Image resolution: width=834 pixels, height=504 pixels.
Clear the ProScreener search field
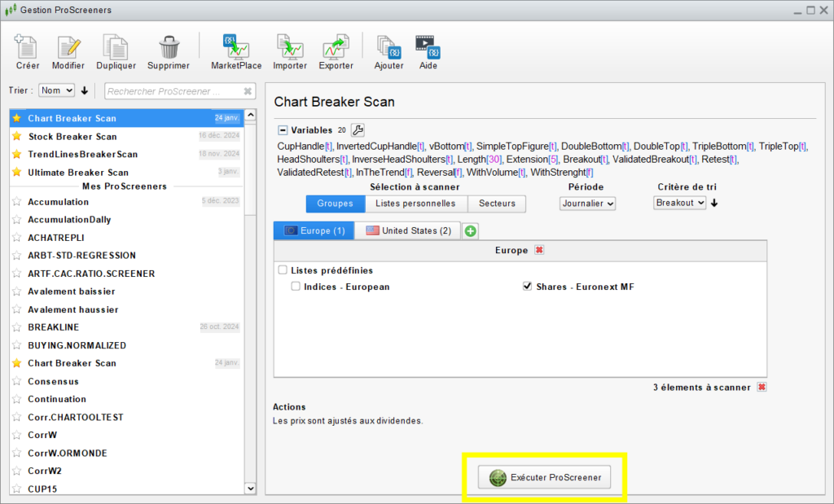click(248, 91)
